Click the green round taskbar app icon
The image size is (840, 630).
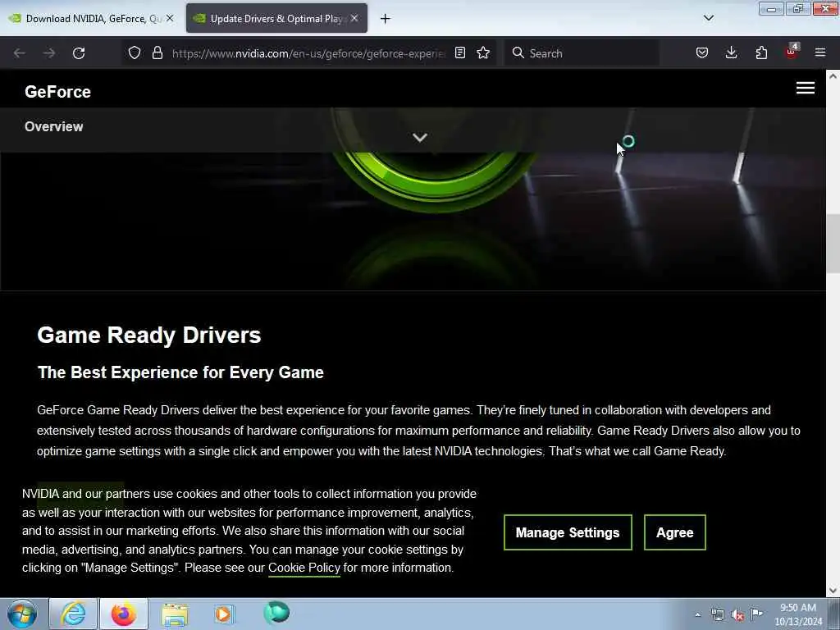click(x=276, y=613)
